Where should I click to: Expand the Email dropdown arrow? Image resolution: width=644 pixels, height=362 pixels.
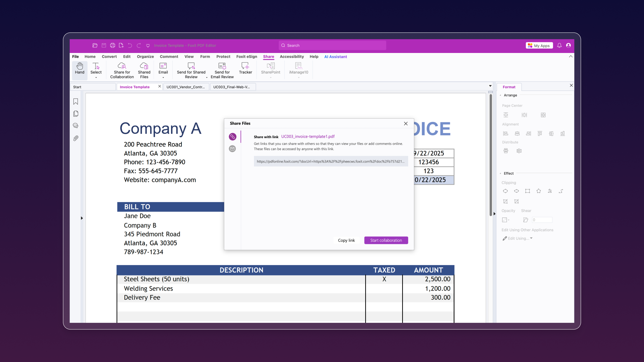[x=163, y=77]
